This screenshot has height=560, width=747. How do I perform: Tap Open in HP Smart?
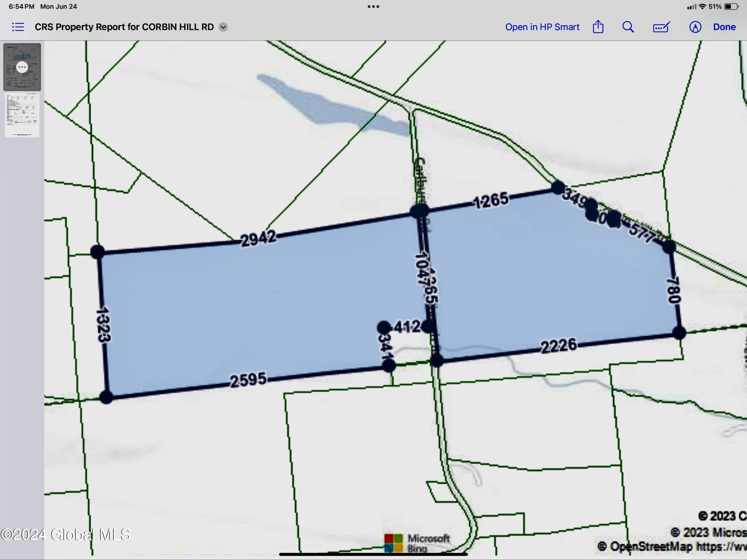[x=542, y=27]
